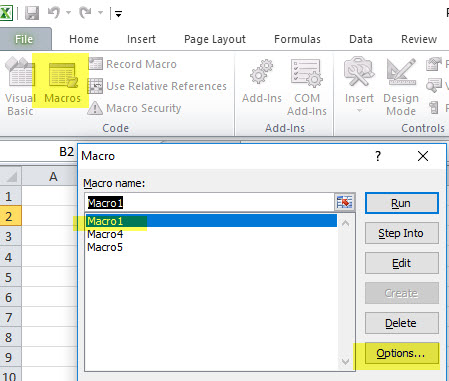
Task: Toggle Design Mode
Action: (401, 87)
